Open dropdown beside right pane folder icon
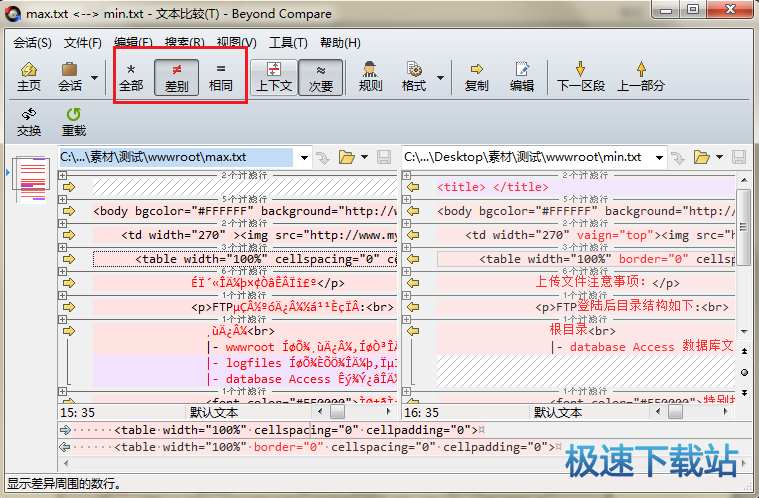The image size is (759, 498). (x=719, y=157)
